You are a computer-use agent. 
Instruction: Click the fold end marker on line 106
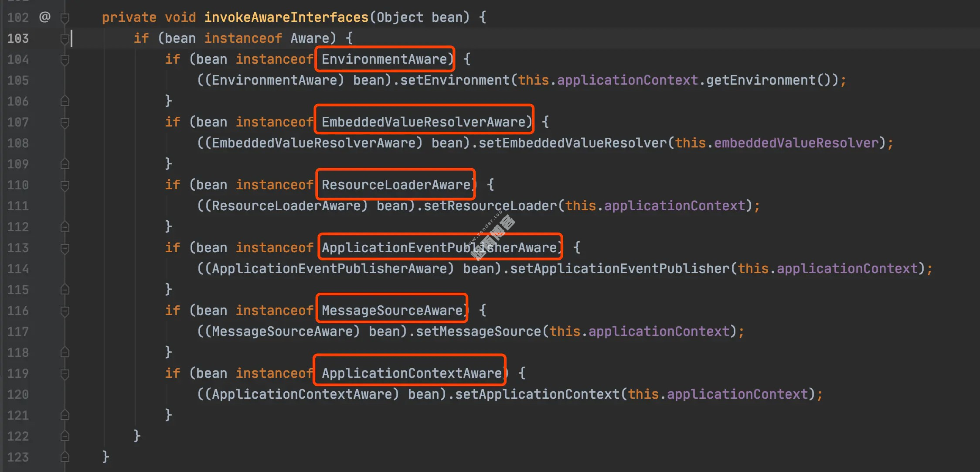point(65,101)
